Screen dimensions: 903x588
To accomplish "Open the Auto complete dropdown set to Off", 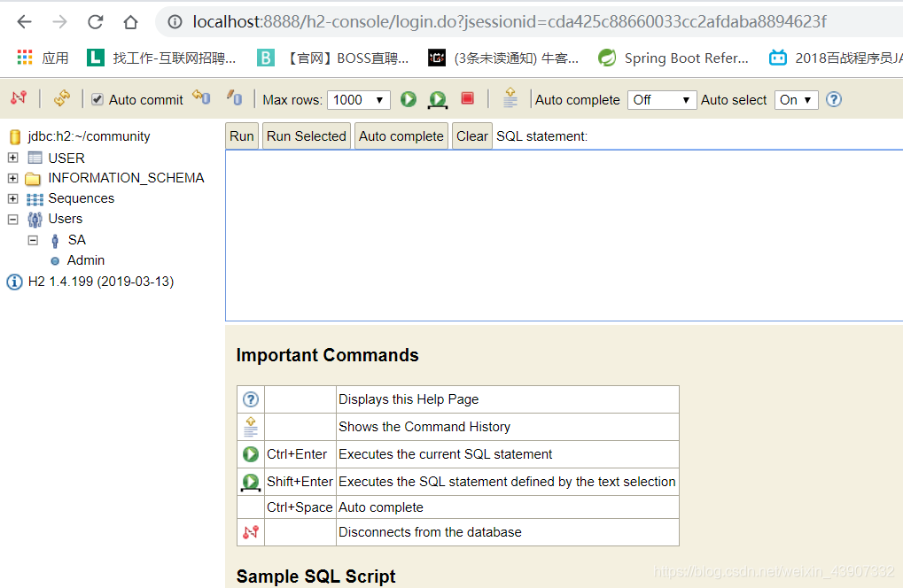I will (662, 99).
